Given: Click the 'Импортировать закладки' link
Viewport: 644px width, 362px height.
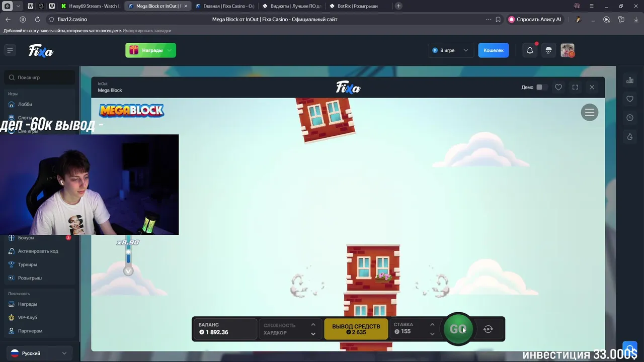Looking at the screenshot, I should coord(147,31).
